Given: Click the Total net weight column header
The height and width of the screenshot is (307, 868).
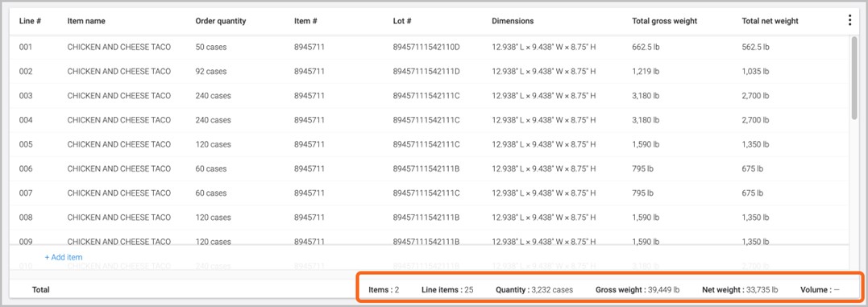Looking at the screenshot, I should point(770,21).
